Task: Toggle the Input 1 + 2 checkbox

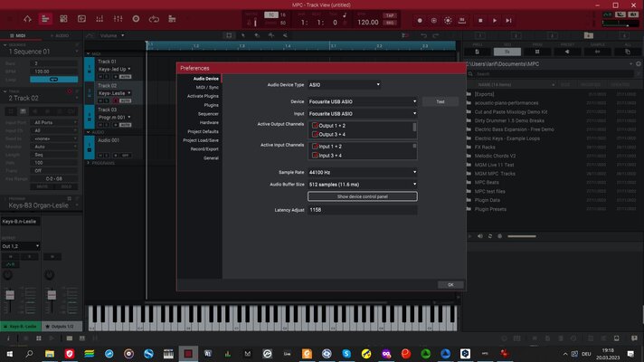Action: click(x=315, y=147)
